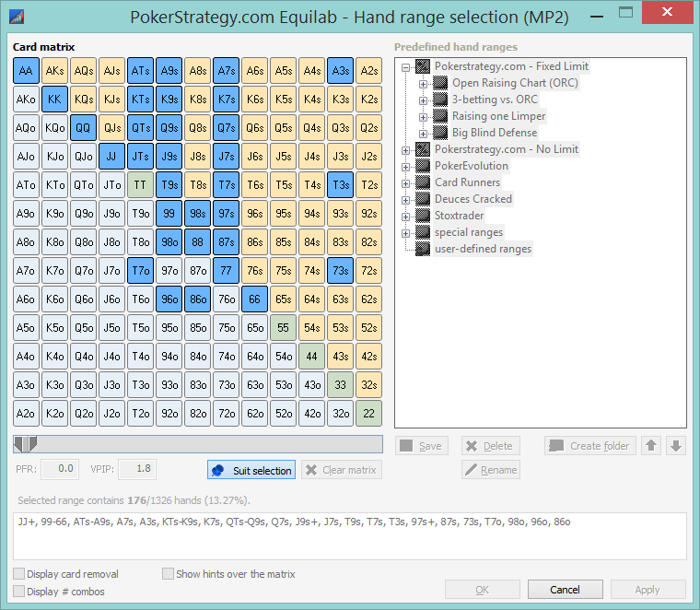Image resolution: width=700 pixels, height=610 pixels.
Task: Click the left range slider handle
Action: 18,444
